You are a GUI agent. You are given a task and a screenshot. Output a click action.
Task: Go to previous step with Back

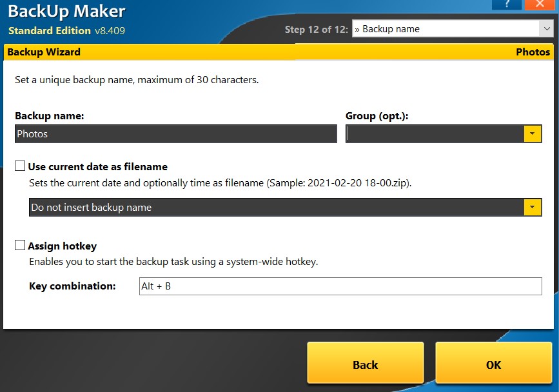pos(366,363)
